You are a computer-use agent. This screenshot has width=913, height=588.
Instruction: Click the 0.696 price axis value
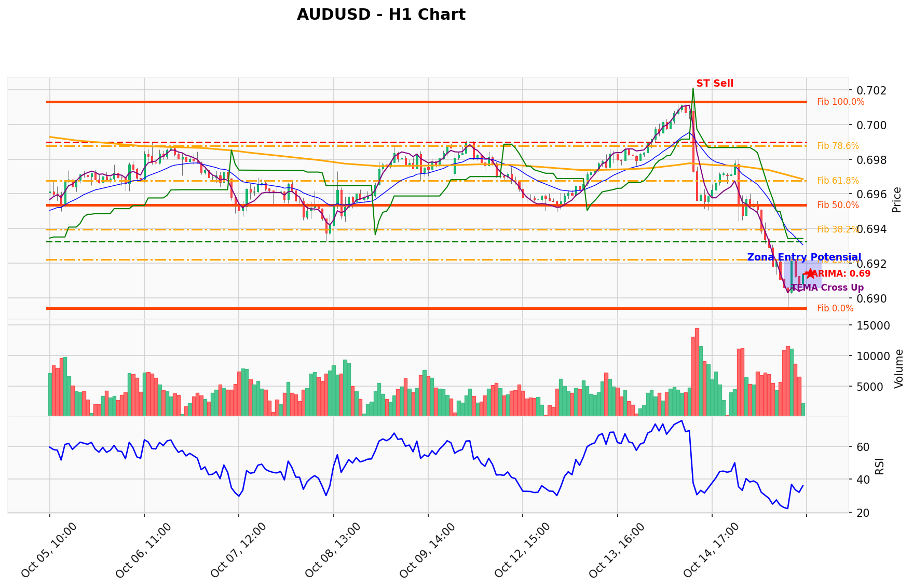(871, 195)
